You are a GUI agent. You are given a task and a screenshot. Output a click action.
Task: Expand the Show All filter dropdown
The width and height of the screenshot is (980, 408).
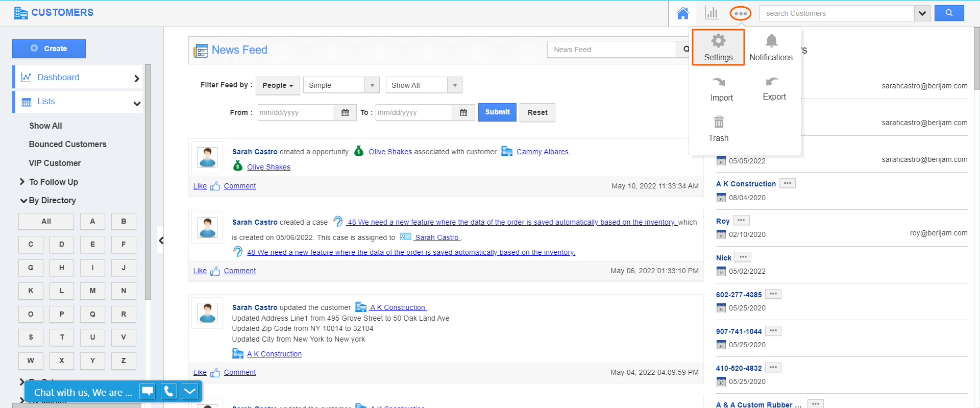[454, 85]
